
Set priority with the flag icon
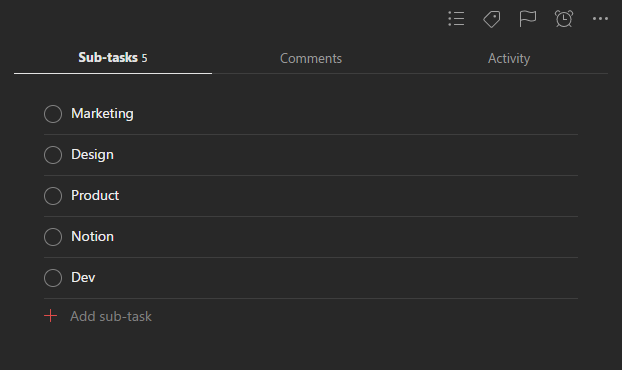coord(528,19)
